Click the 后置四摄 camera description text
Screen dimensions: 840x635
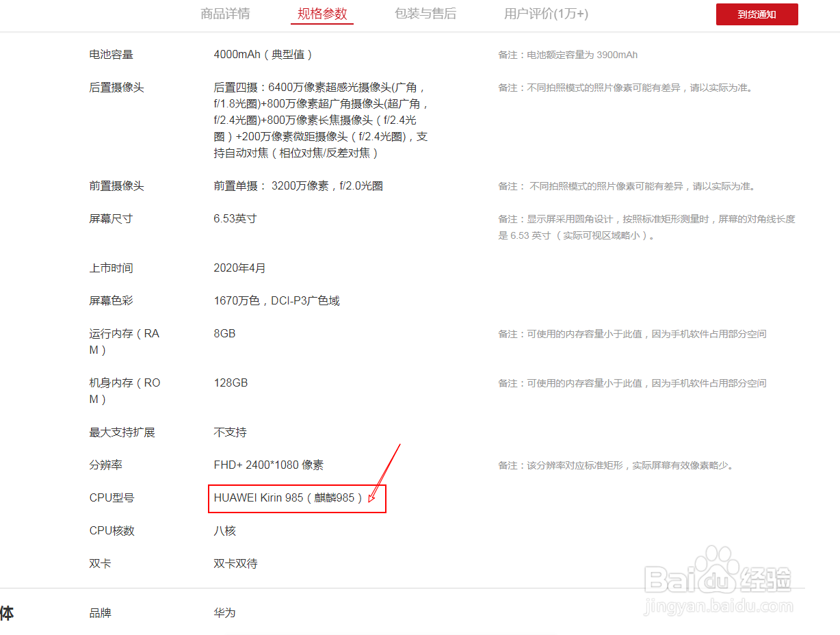321,120
